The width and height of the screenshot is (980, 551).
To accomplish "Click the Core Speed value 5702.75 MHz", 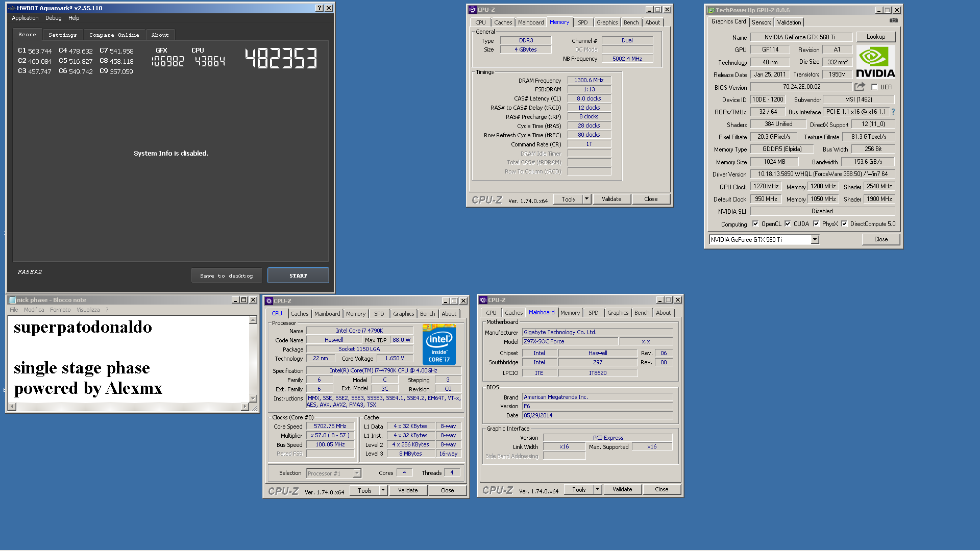I will pos(330,426).
